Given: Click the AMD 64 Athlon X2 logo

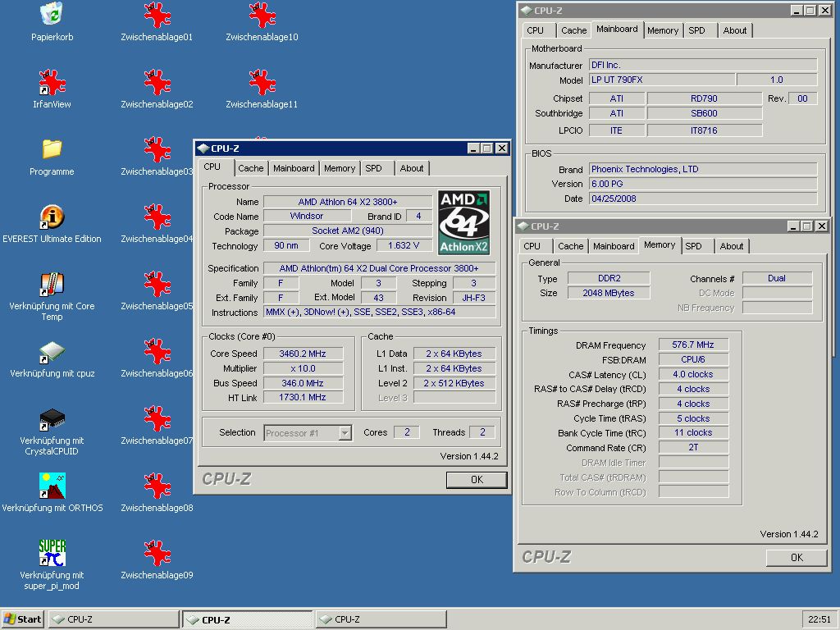Looking at the screenshot, I should (x=464, y=222).
